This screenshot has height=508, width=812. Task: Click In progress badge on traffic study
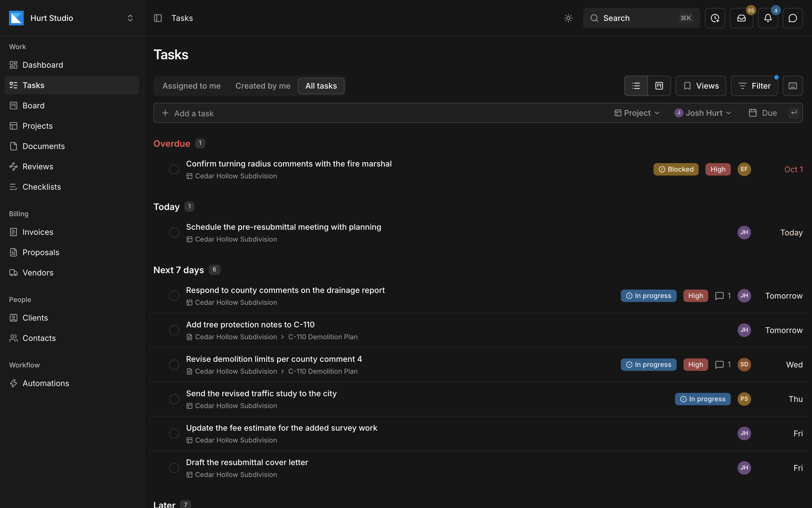click(x=703, y=399)
